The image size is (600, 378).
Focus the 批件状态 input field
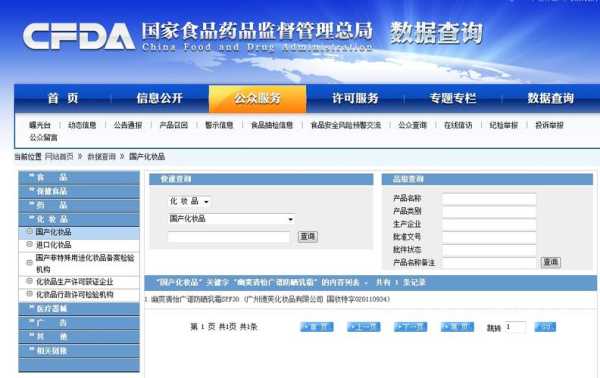(489, 250)
